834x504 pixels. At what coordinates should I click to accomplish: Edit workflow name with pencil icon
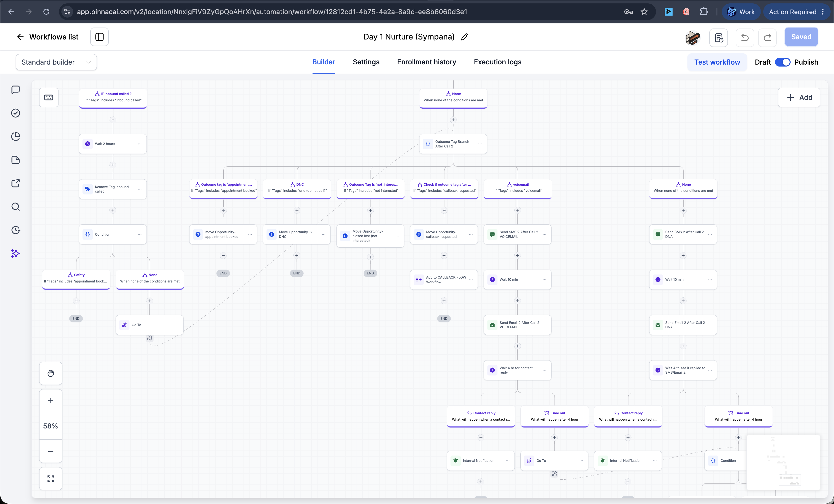pos(465,37)
